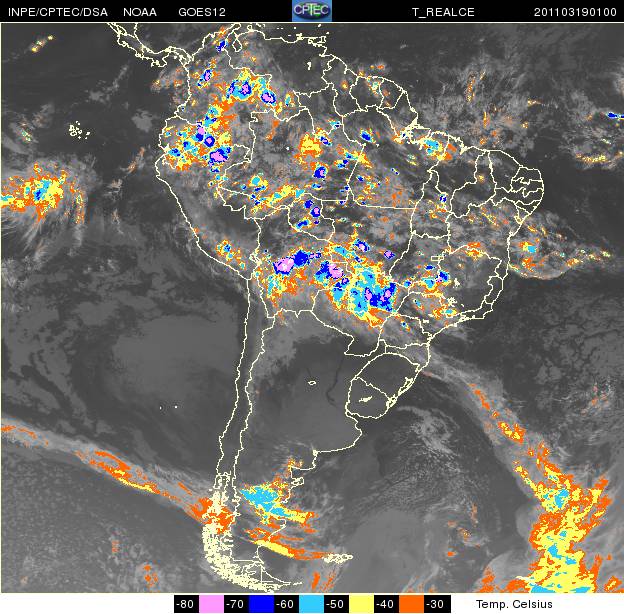The height and width of the screenshot is (614, 624).
Task: Click the yellow -50 legend swatch
Action: (x=361, y=604)
